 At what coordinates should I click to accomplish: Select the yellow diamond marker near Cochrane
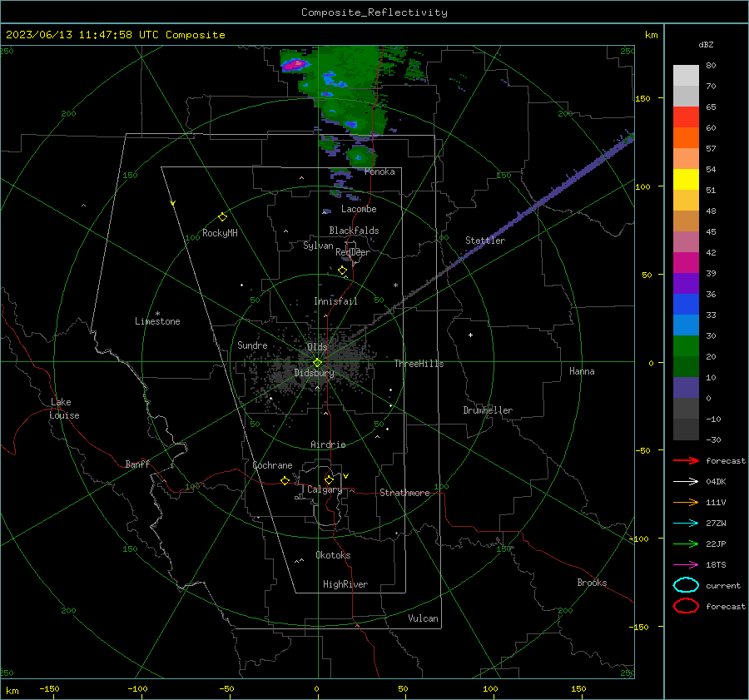285,480
